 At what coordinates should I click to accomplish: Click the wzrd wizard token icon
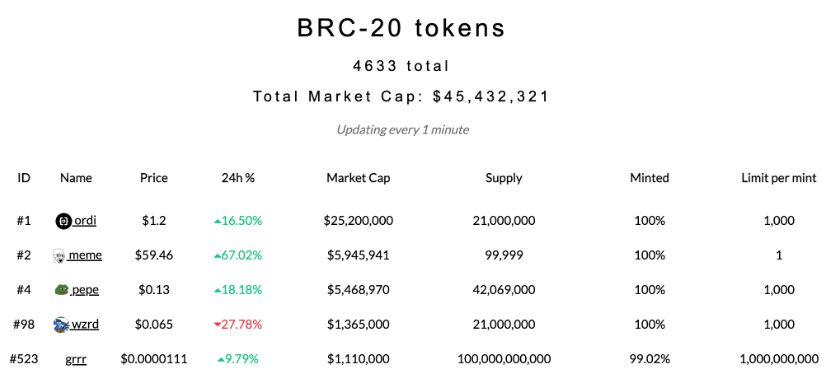(61, 324)
